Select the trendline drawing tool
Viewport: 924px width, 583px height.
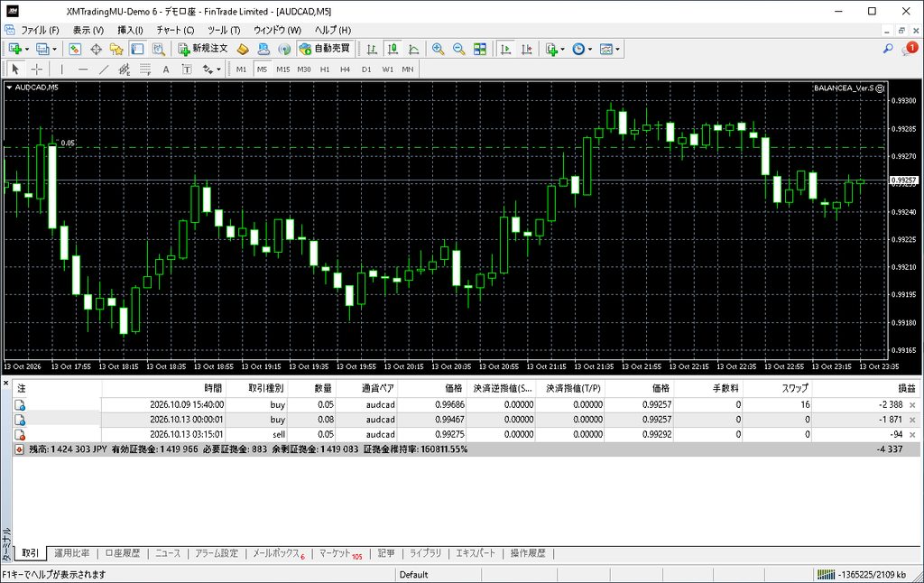(104, 69)
